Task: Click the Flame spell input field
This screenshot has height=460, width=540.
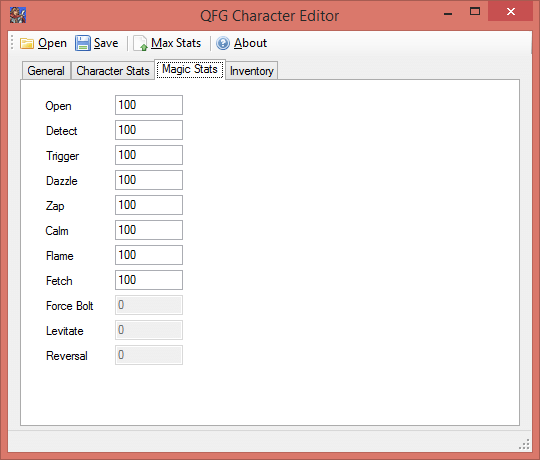Action: [x=149, y=255]
